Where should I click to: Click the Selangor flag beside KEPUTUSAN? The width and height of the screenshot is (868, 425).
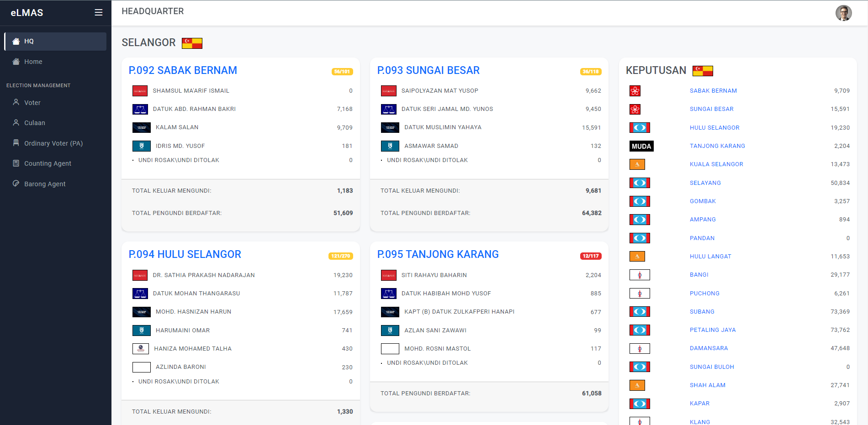[703, 71]
